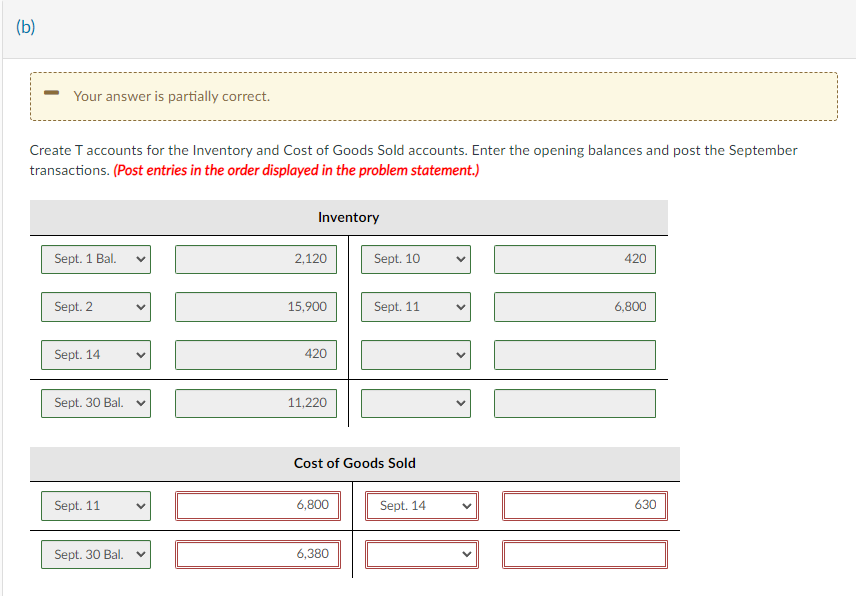Open the Sept. 10 date dropdown
Image resolution: width=856 pixels, height=596 pixels.
tap(415, 258)
